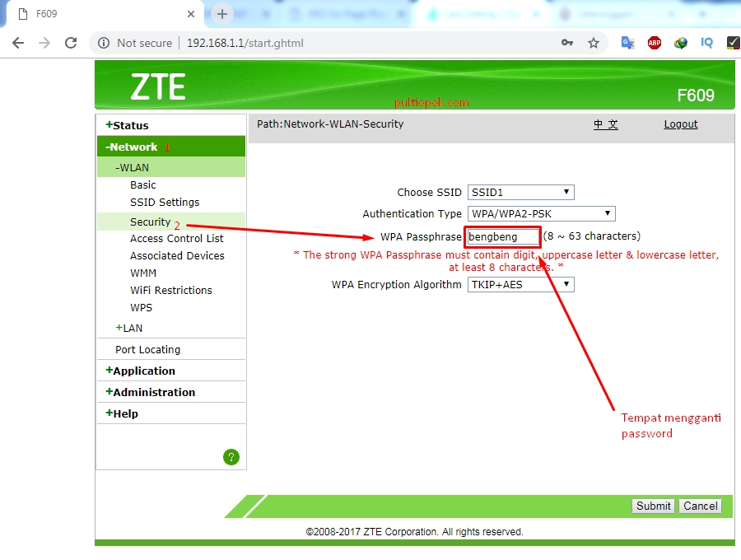Open the WPS page

pos(141,308)
